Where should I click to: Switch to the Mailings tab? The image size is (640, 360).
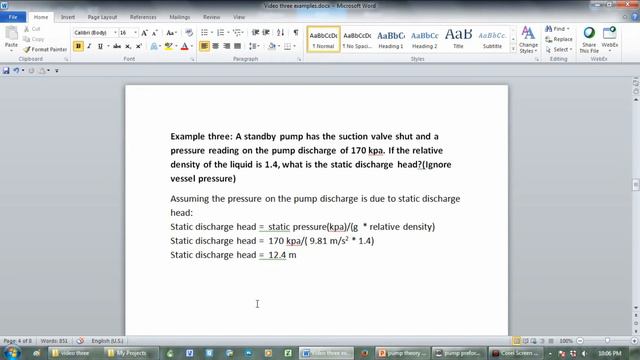[180, 17]
